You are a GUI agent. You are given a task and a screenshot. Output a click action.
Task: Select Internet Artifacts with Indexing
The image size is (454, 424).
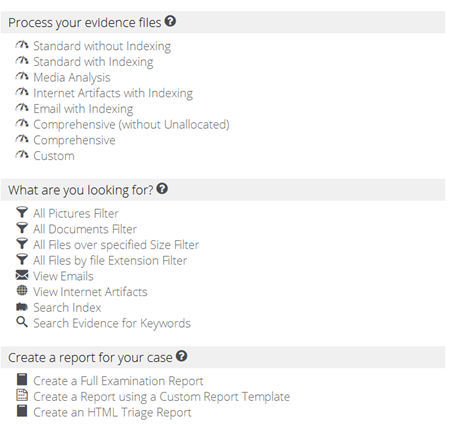click(113, 93)
